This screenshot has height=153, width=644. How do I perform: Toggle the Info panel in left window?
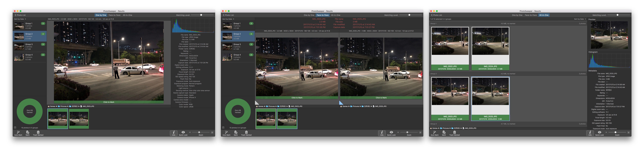click(x=173, y=133)
